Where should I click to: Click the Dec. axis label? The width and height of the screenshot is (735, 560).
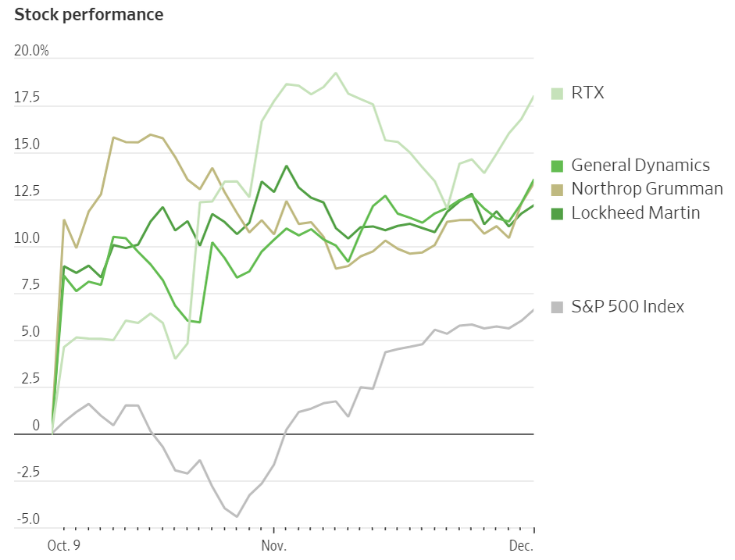pos(521,545)
